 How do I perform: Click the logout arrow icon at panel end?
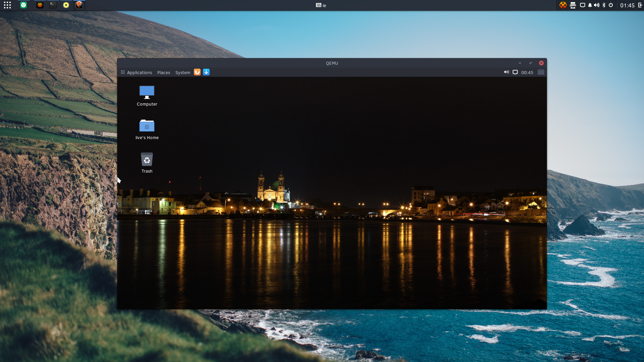(x=640, y=5)
